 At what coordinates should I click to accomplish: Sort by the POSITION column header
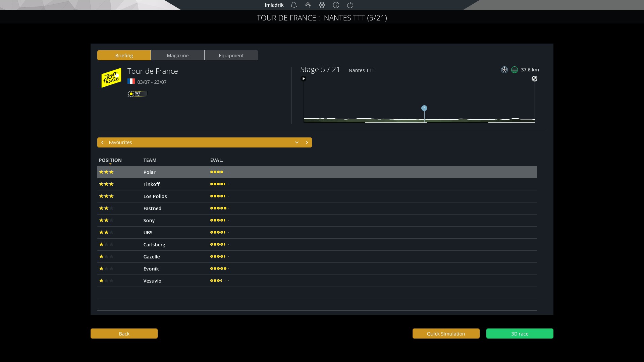110,160
